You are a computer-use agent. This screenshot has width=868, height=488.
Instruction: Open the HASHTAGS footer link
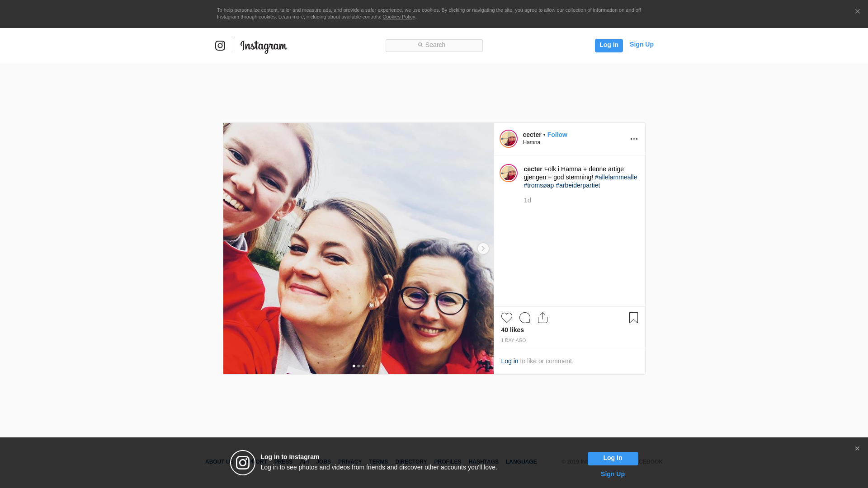coord(483,462)
